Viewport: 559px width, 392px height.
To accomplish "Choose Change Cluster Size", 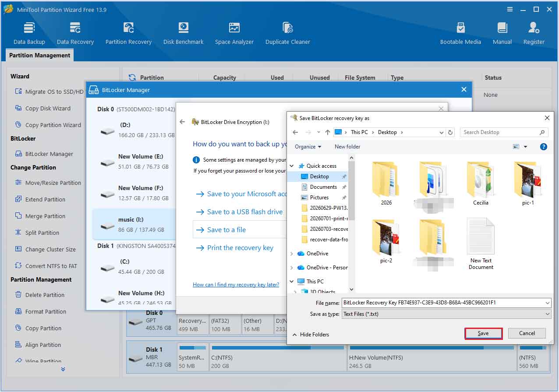I will click(45, 249).
